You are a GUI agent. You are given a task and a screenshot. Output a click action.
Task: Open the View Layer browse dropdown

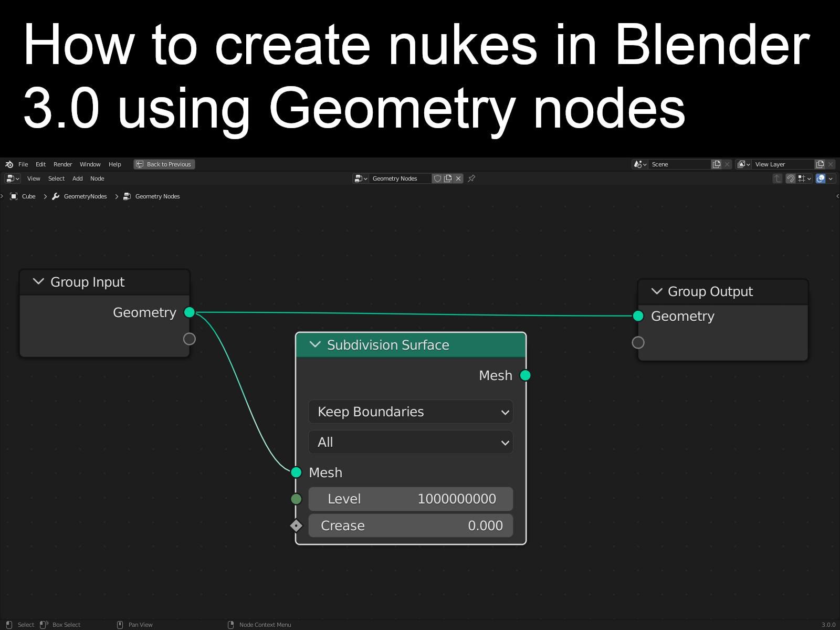[744, 164]
